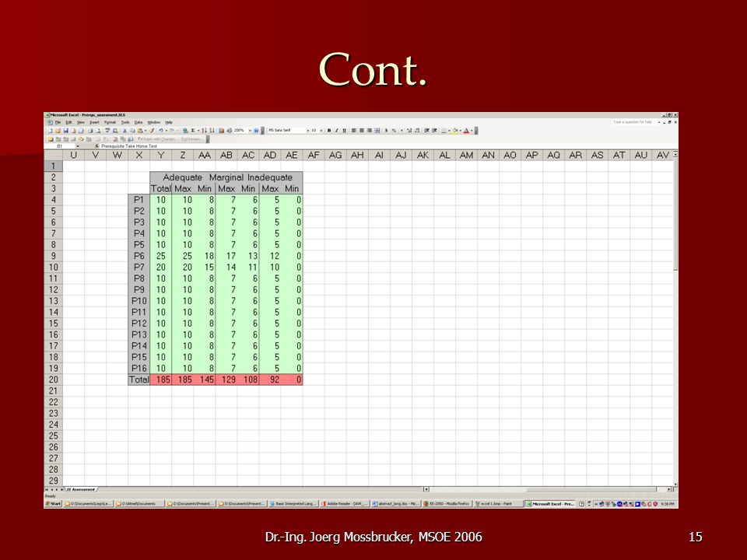Click the function fx icon in formula bar
The width and height of the screenshot is (747, 560).
(96, 146)
